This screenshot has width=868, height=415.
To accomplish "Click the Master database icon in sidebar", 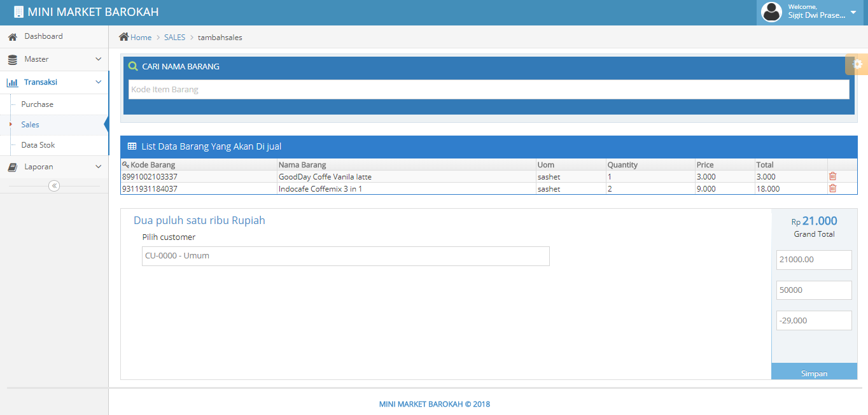I will (12, 60).
